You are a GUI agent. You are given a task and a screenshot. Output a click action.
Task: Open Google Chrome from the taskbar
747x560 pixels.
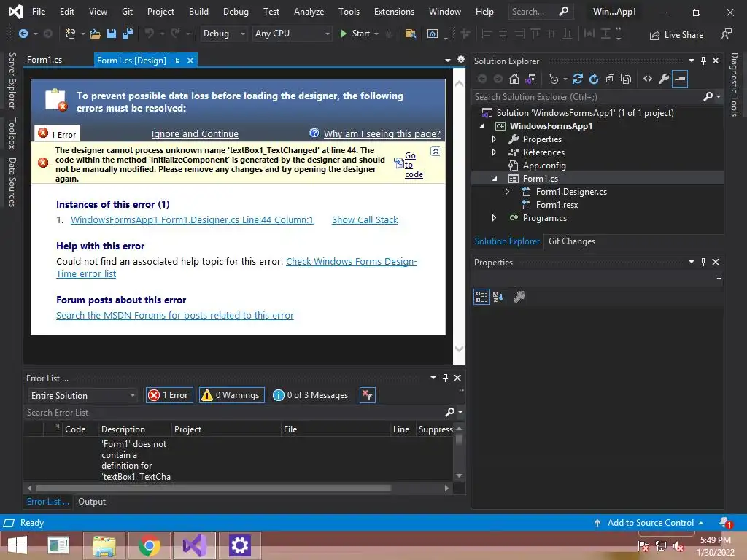click(150, 545)
